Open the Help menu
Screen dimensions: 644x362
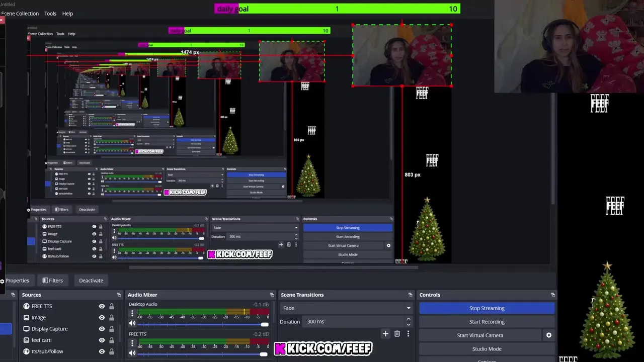pos(67,14)
